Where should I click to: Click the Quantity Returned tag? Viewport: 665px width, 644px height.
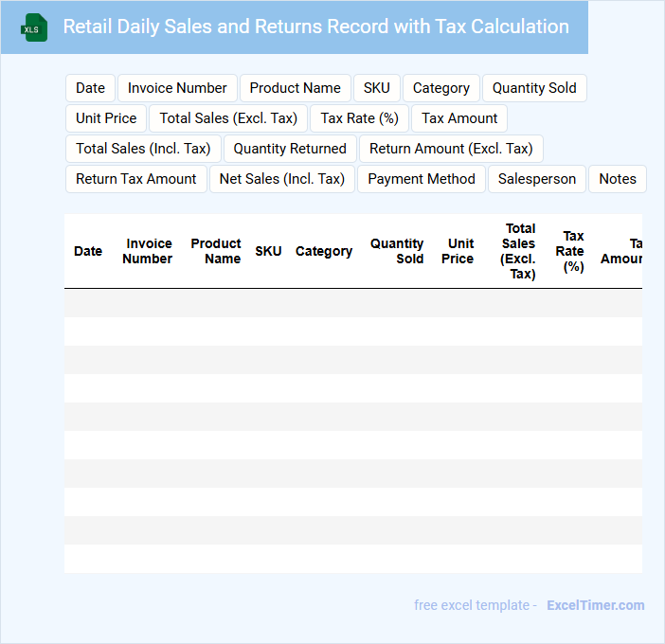290,149
